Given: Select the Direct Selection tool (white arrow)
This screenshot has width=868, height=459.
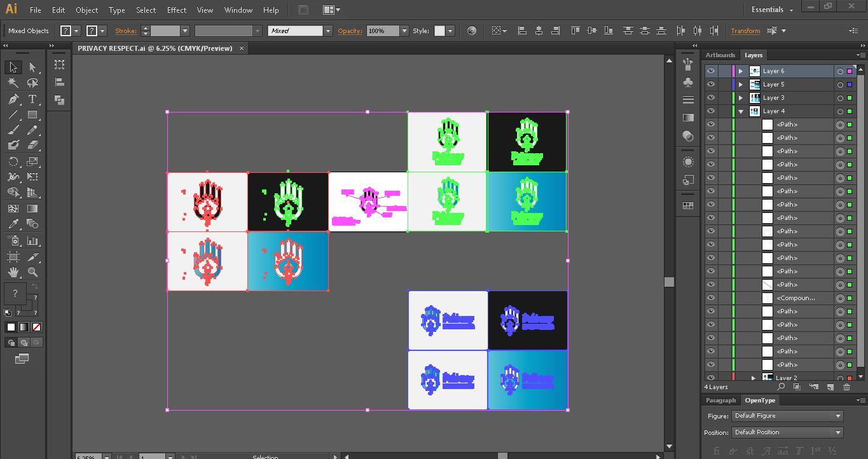Looking at the screenshot, I should click(32, 67).
